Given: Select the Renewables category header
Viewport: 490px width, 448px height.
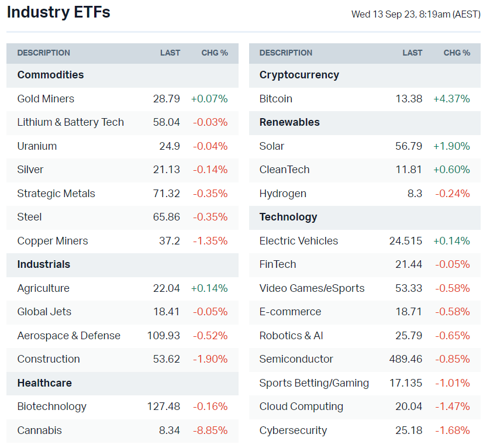Looking at the screenshot, I should 289,122.
